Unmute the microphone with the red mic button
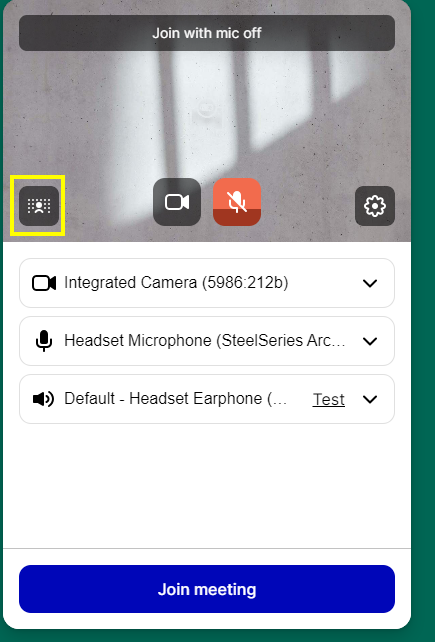435x642 pixels. (x=237, y=202)
